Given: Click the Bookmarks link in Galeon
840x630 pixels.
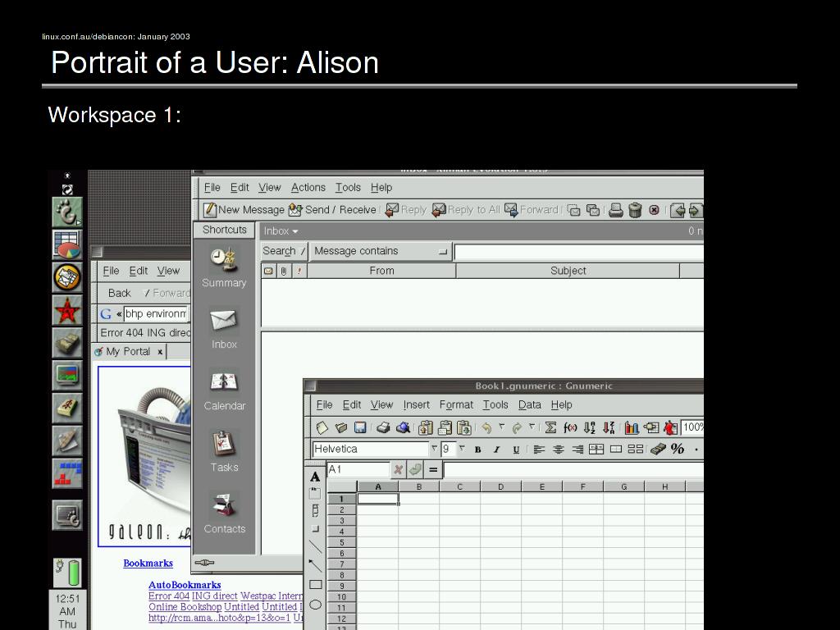Looking at the screenshot, I should tap(148, 563).
